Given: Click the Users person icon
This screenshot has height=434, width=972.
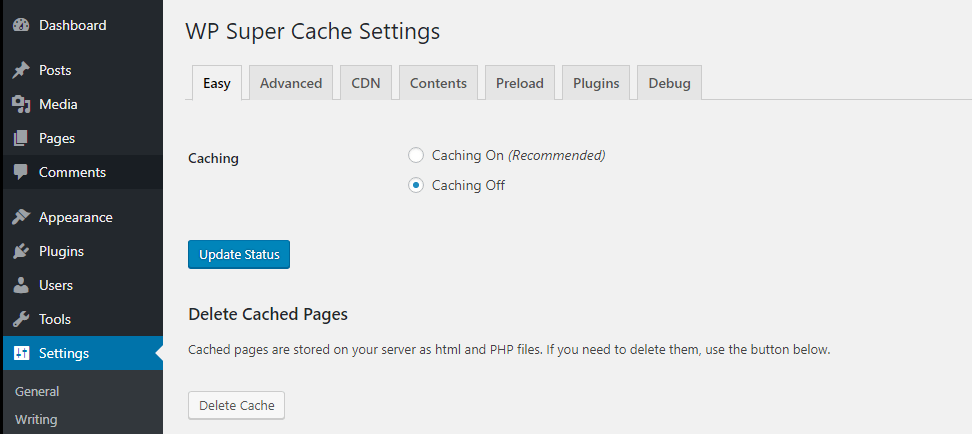Looking at the screenshot, I should (20, 285).
